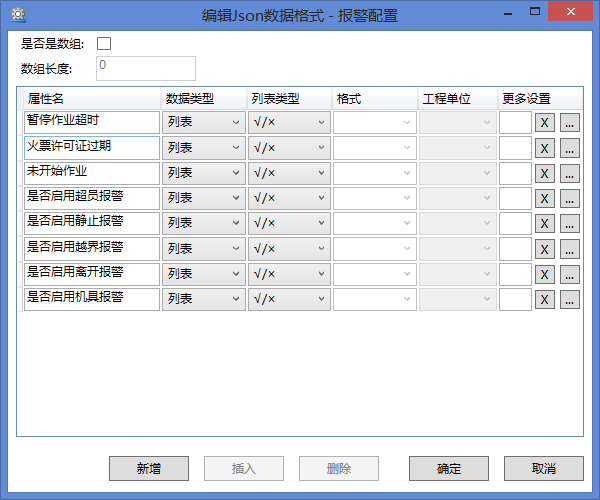Click X button in 是否启用静止报警 row
Image resolution: width=600 pixels, height=500 pixels.
(544, 223)
